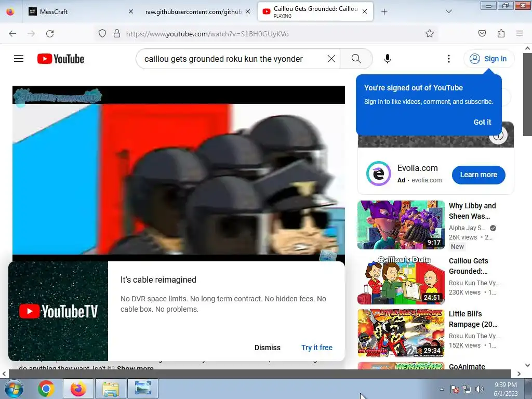Open Why Libby and Sheen video thumbnail
Viewport: 532px width, 399px height.
coord(401,225)
